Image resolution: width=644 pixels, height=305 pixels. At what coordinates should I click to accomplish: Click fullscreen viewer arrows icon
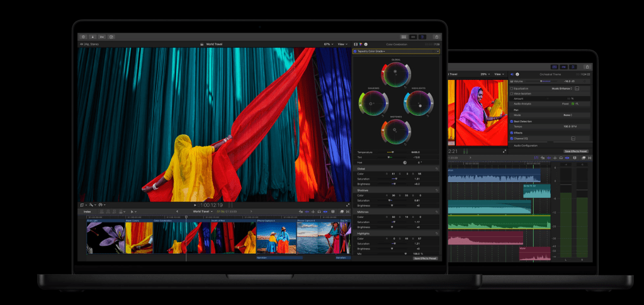pyautogui.click(x=347, y=205)
